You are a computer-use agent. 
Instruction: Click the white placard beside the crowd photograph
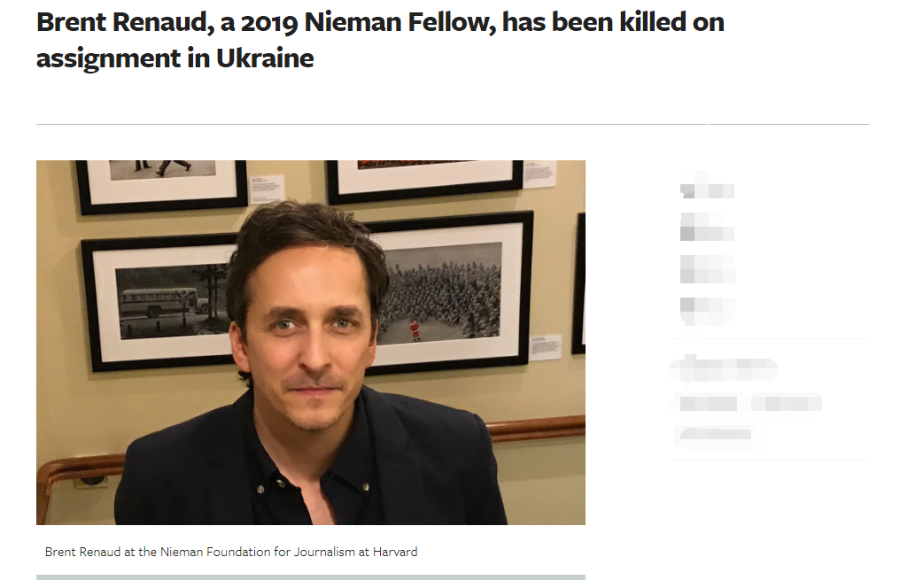point(545,345)
